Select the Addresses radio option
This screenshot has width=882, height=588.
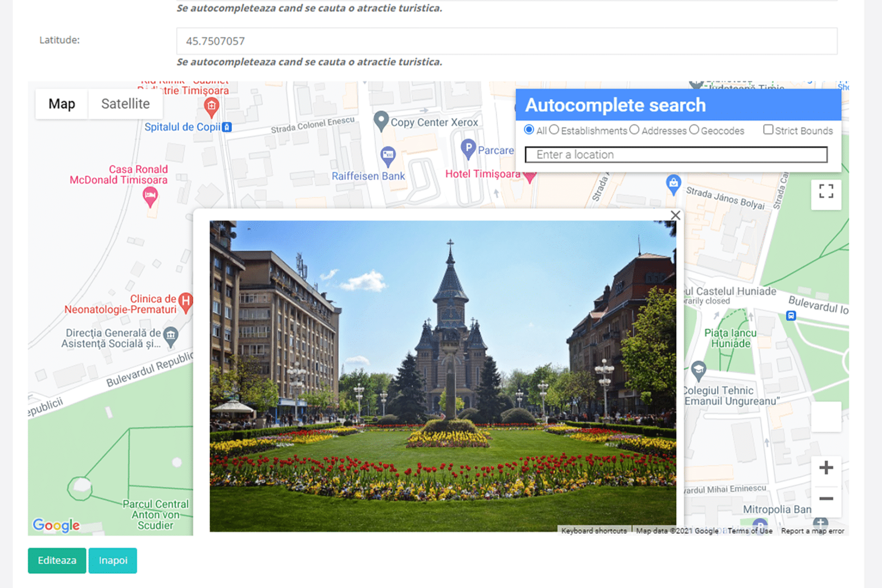(634, 130)
